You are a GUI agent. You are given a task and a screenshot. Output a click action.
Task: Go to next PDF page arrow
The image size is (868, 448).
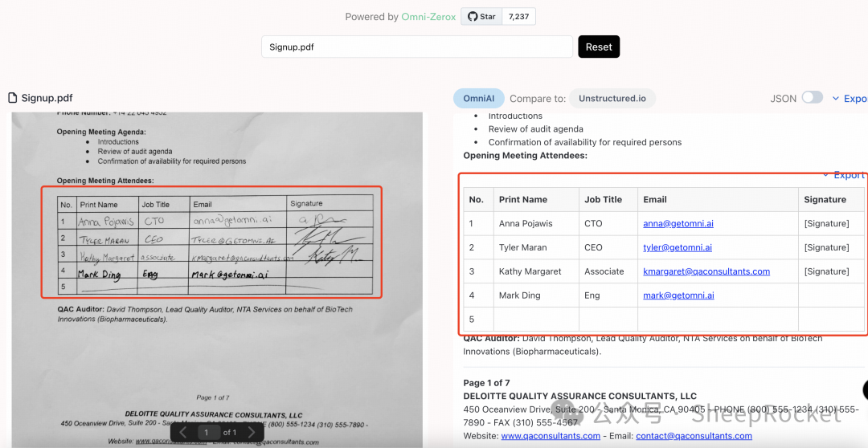coord(252,432)
